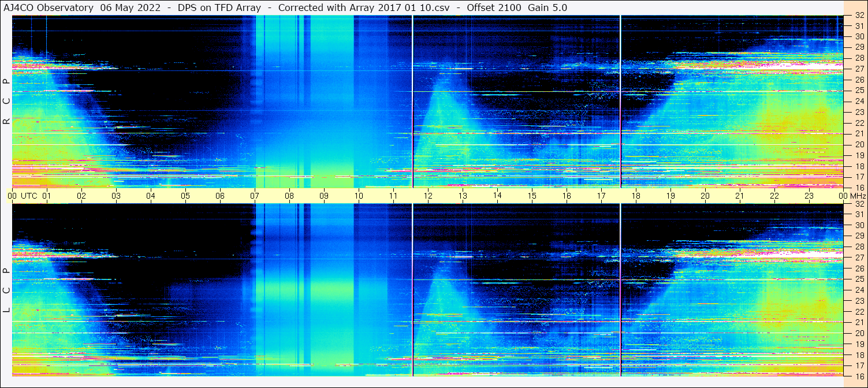Click the 21 UTC hour label
Screen dimensions: 868x388
pos(740,196)
